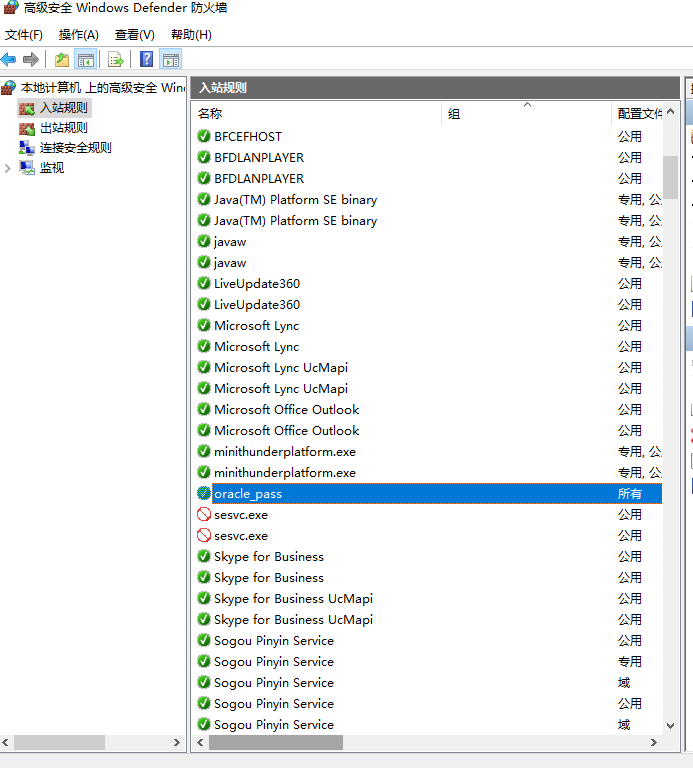Select the root node 本地计算机 上的高级安全
The height and width of the screenshot is (768, 693).
[103, 88]
